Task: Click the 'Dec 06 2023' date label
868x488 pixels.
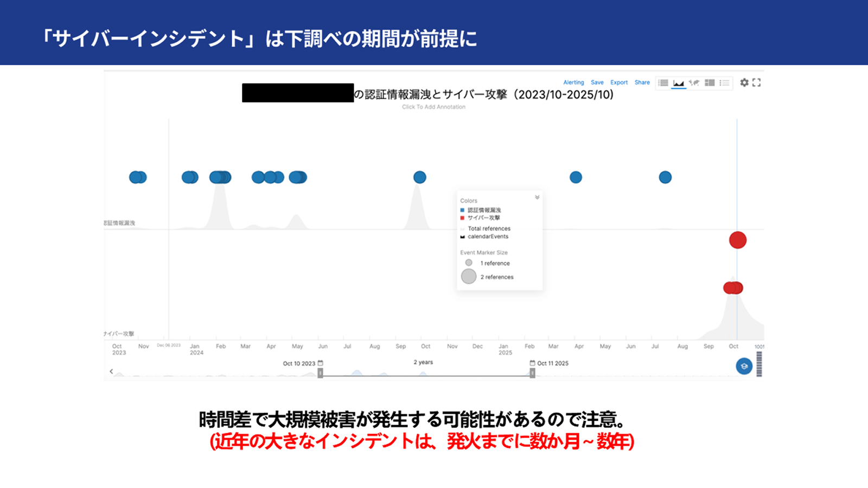Action: pyautogui.click(x=169, y=345)
